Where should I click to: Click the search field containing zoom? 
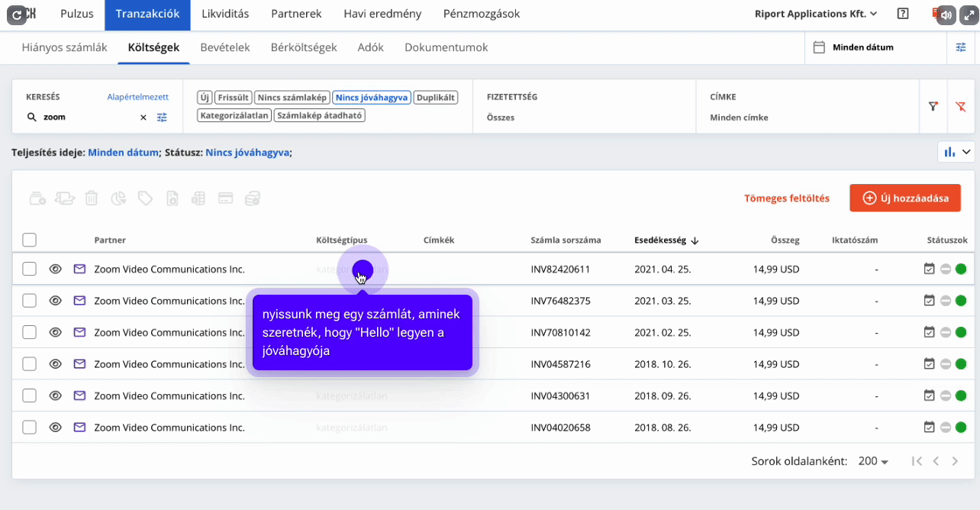[x=87, y=118]
